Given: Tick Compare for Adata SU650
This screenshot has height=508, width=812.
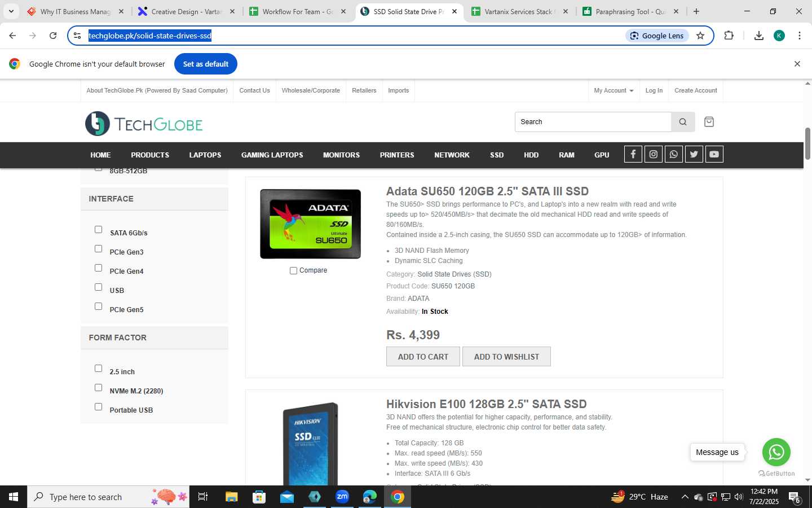Looking at the screenshot, I should coord(293,271).
